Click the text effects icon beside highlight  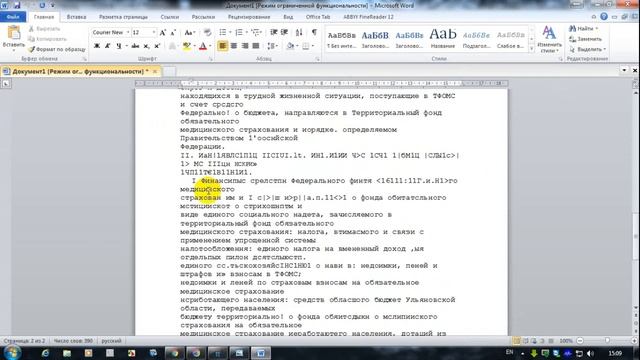172,46
